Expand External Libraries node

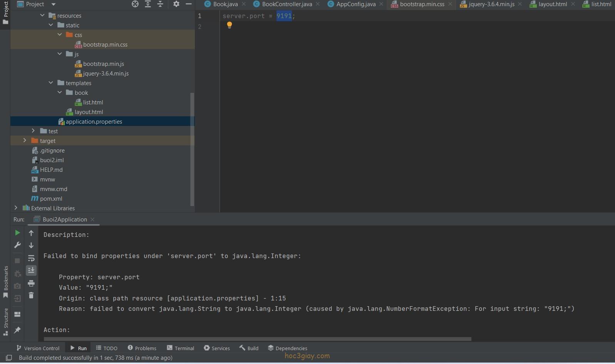tap(16, 208)
